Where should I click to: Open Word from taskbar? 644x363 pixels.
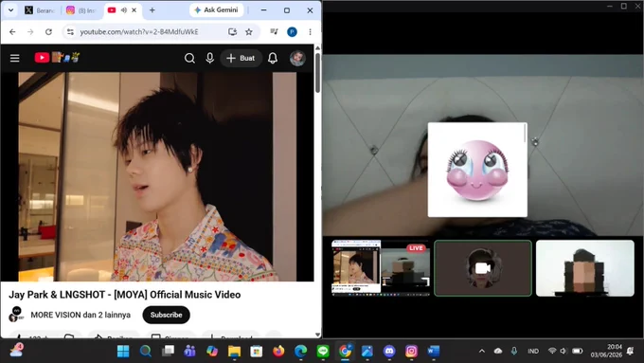coord(434,351)
